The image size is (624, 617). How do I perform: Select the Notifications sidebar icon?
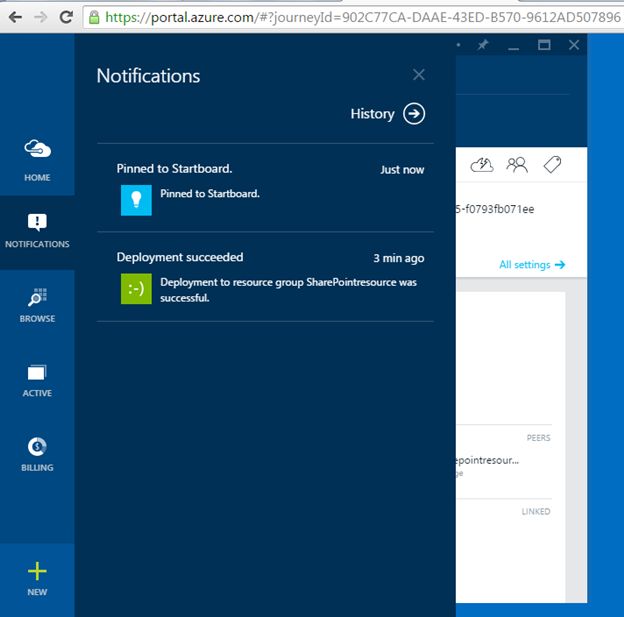(x=37, y=222)
